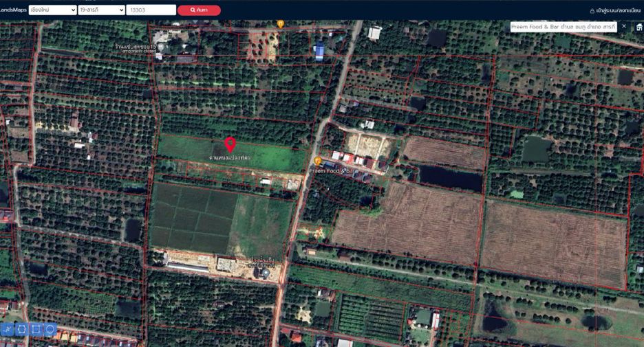
Task: Select the rectangle drawing tool
Action: coord(36,329)
